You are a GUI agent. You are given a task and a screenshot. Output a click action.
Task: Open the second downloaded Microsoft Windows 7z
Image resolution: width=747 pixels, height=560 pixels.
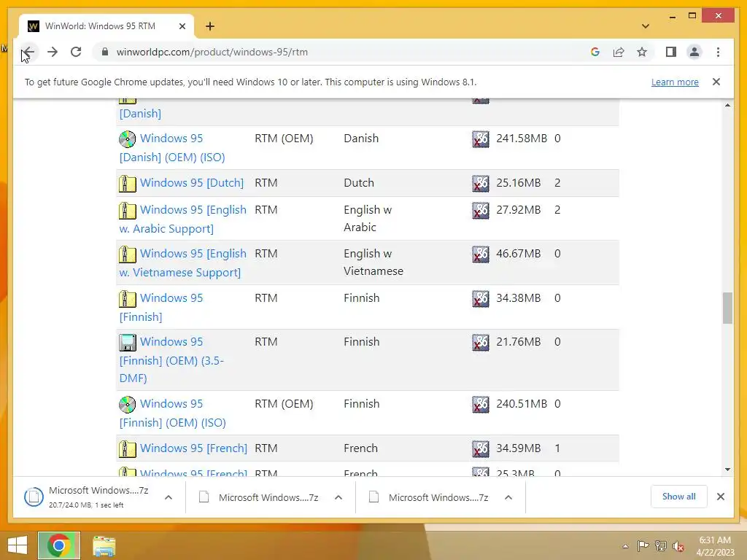[259, 497]
